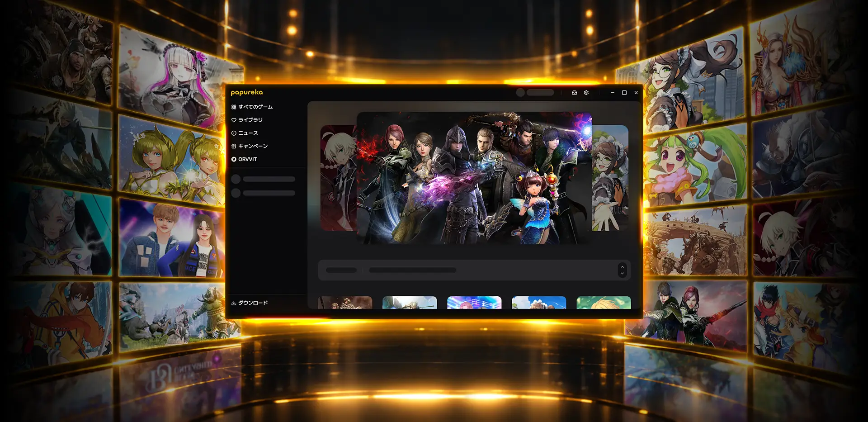Open the inbox tray icon

point(574,93)
